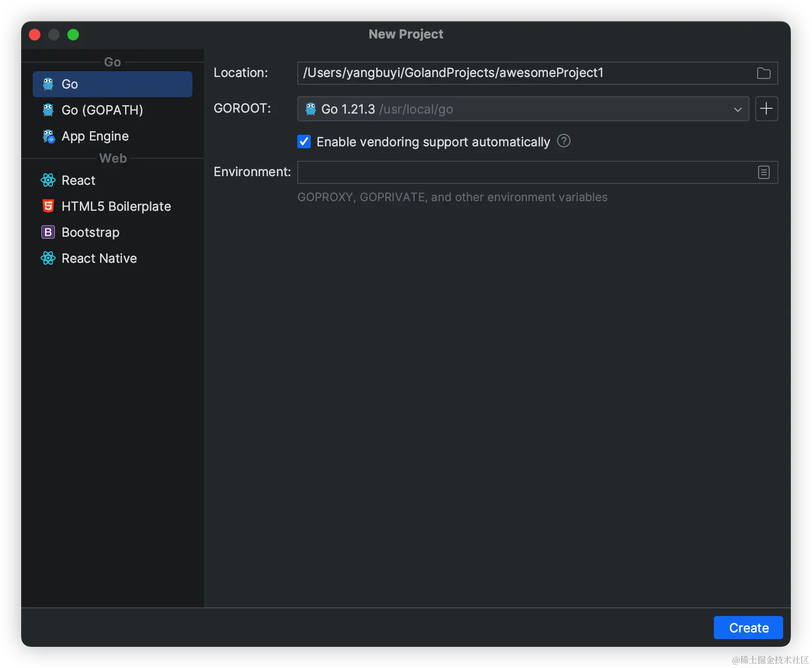Click the React atom icon
Screen dimensions: 812x668
click(48, 180)
